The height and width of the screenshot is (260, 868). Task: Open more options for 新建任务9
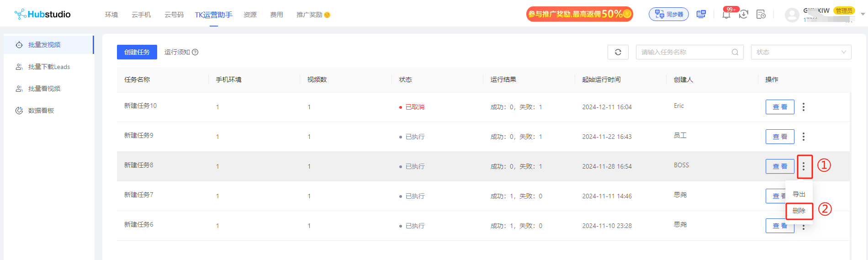coord(804,137)
